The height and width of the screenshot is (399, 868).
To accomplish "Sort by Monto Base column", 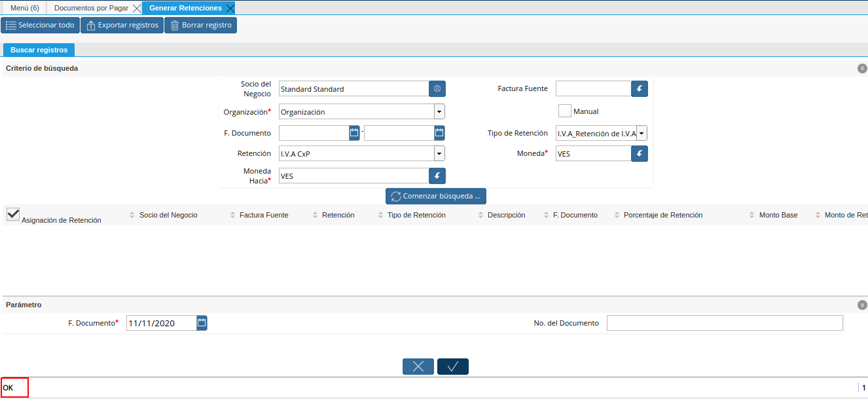I will click(x=778, y=215).
